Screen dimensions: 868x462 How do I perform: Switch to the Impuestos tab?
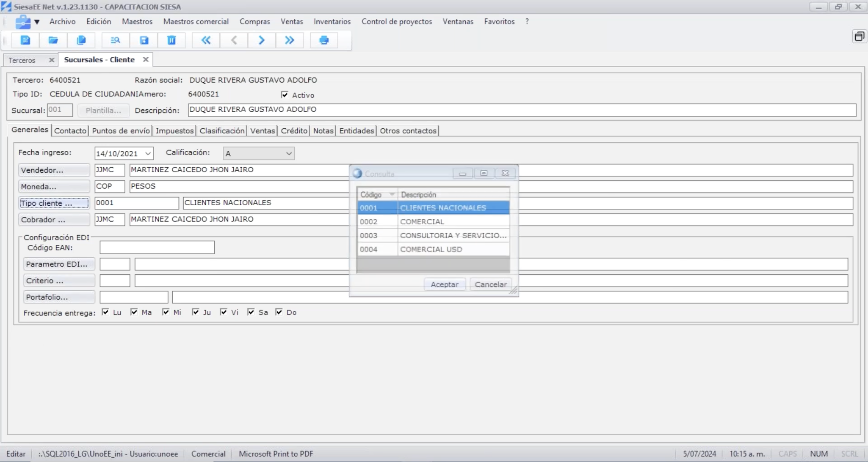click(174, 131)
